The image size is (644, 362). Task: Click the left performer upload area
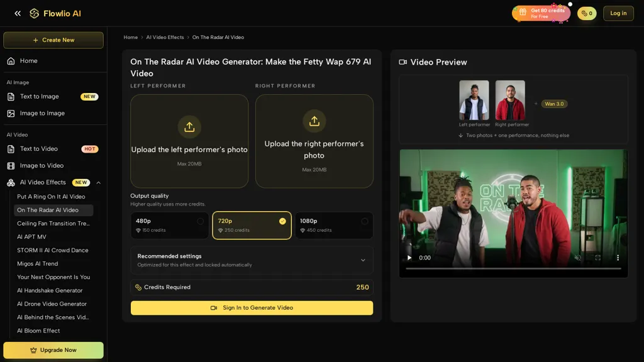189,141
